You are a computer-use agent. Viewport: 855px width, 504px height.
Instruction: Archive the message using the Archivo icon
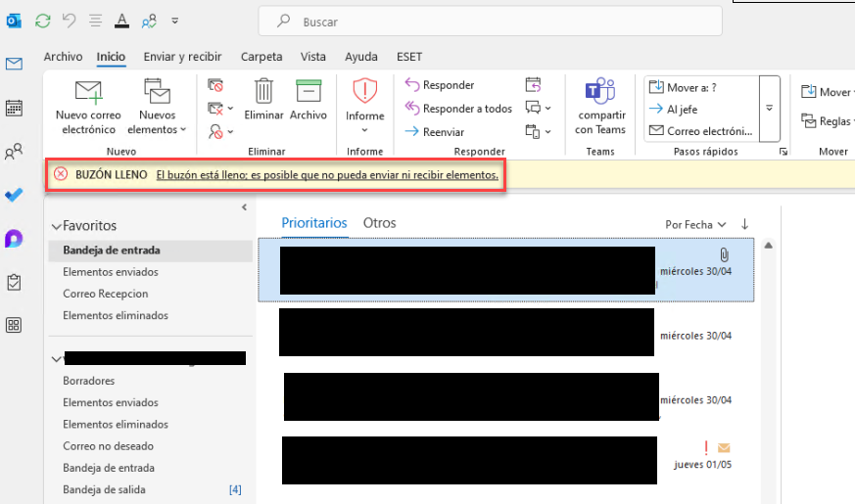(309, 100)
